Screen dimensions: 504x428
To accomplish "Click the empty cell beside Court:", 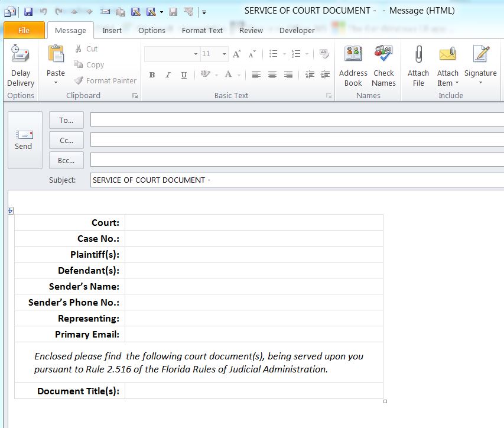I will click(254, 222).
